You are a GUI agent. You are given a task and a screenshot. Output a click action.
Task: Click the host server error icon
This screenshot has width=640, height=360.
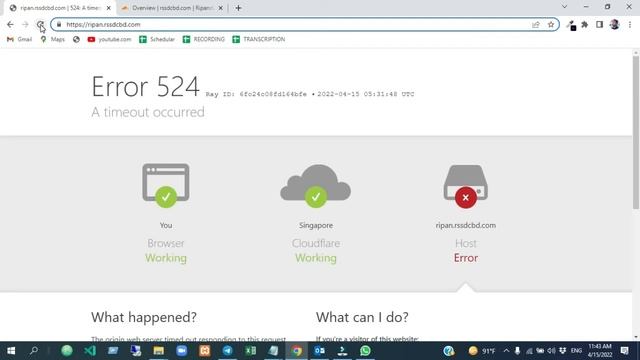point(466,186)
